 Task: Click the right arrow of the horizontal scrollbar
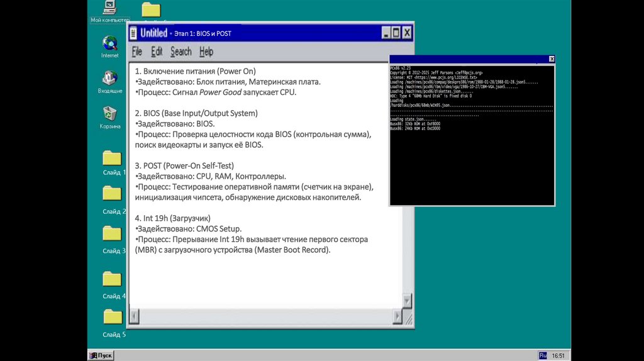coord(397,316)
